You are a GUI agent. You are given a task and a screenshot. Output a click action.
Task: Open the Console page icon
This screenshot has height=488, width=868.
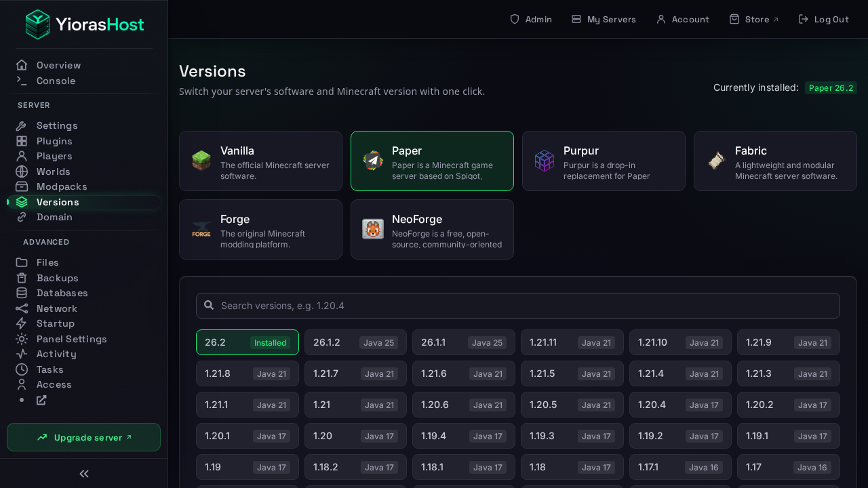[x=22, y=81]
